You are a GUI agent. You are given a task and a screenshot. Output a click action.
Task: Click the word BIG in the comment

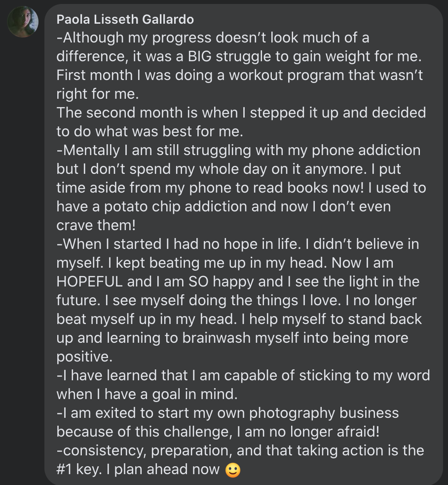[200, 56]
